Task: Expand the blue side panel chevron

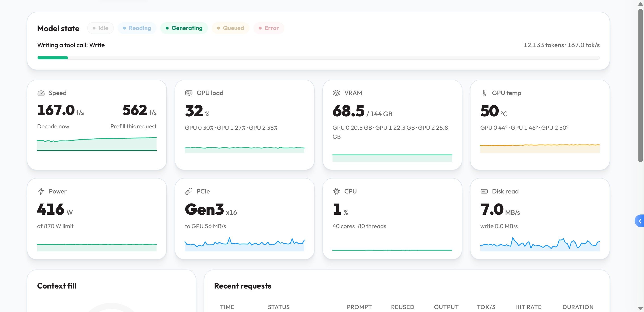Action: (640, 221)
